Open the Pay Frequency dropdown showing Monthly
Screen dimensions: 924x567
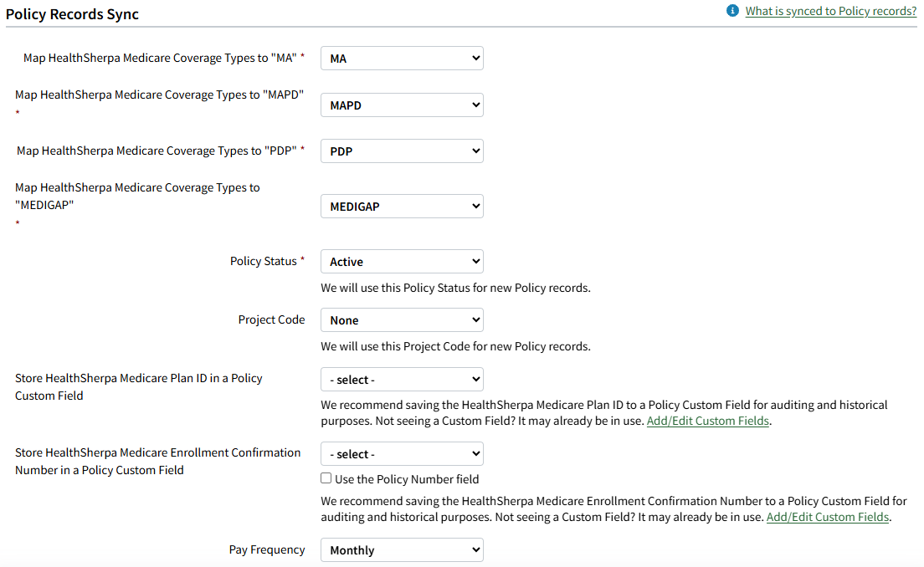pyautogui.click(x=402, y=550)
